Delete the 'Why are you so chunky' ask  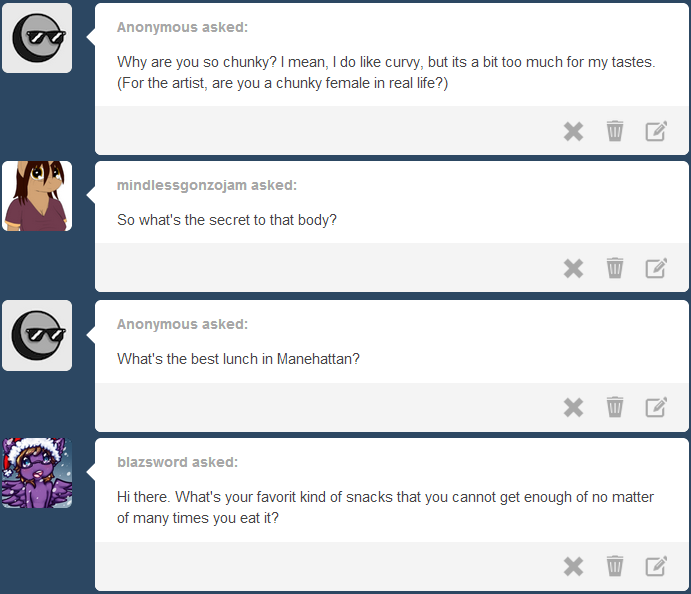[615, 131]
